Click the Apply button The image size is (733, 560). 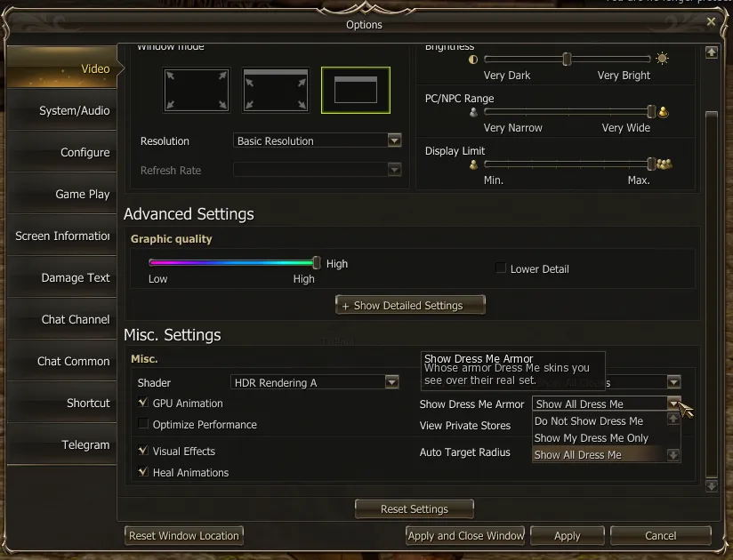click(x=567, y=535)
